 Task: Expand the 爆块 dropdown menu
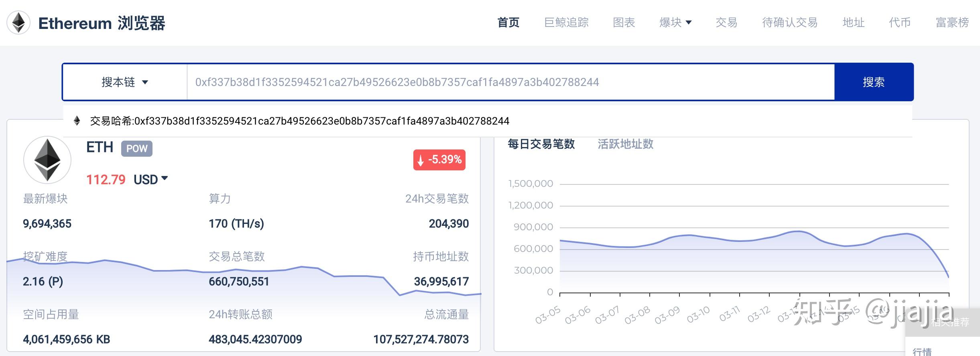point(675,23)
